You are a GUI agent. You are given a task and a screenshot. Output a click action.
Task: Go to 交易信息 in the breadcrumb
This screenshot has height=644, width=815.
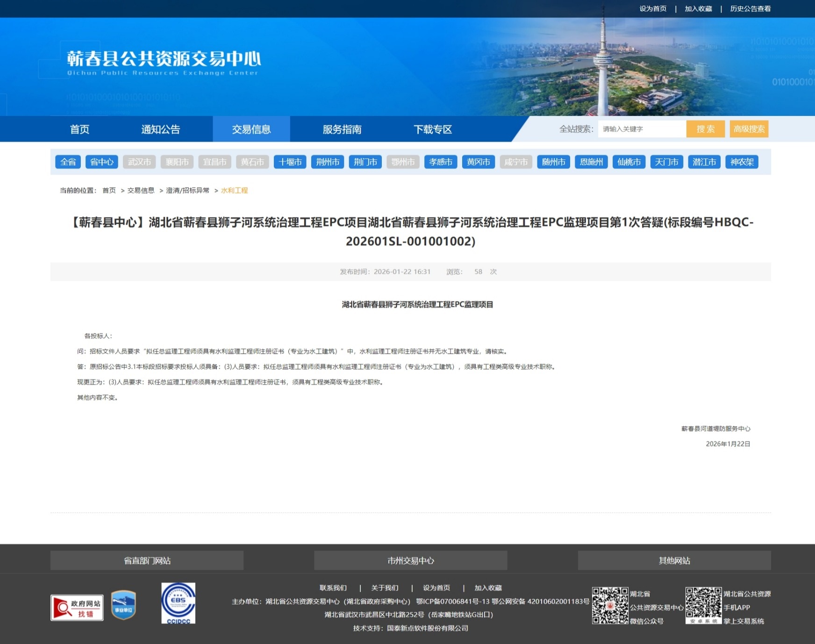(141, 191)
